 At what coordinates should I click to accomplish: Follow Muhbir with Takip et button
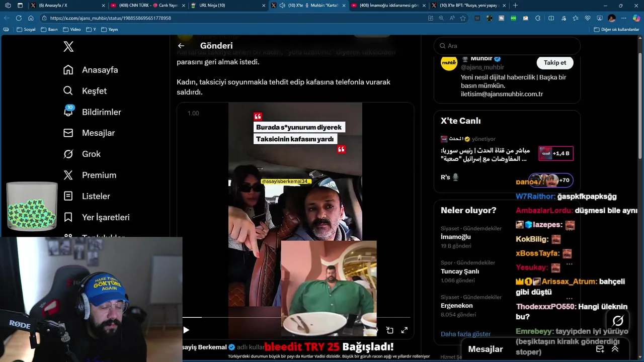(555, 63)
